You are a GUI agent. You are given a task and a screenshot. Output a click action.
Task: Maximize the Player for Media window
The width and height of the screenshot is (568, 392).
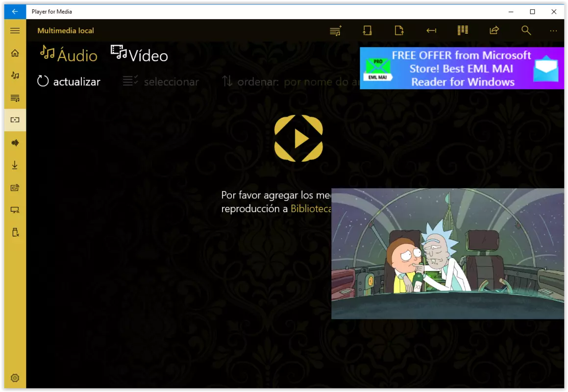pyautogui.click(x=532, y=12)
